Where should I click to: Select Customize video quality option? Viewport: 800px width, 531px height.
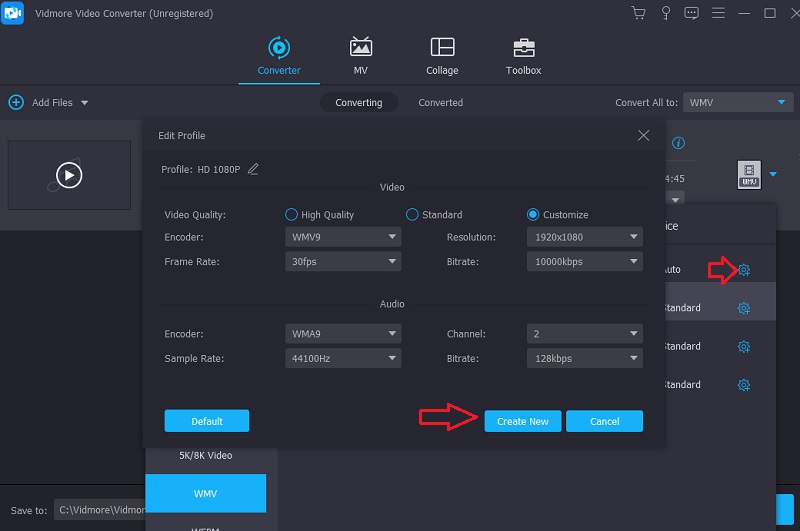pyautogui.click(x=533, y=214)
